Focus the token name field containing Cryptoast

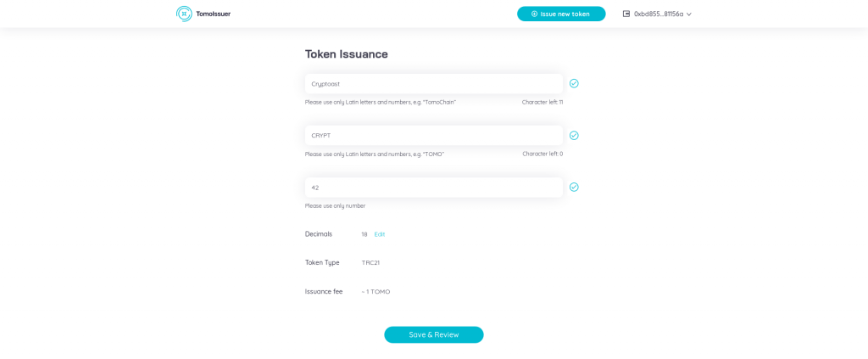433,83
